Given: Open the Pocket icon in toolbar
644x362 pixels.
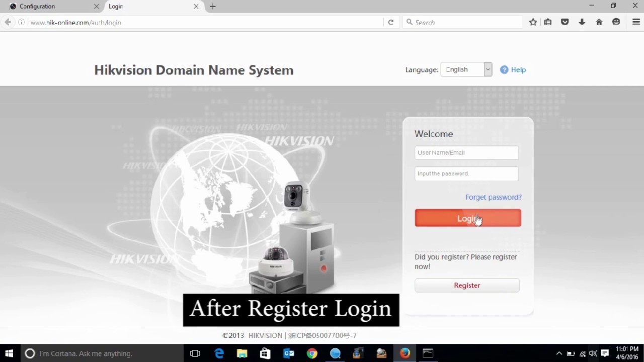Looking at the screenshot, I should coord(565,22).
